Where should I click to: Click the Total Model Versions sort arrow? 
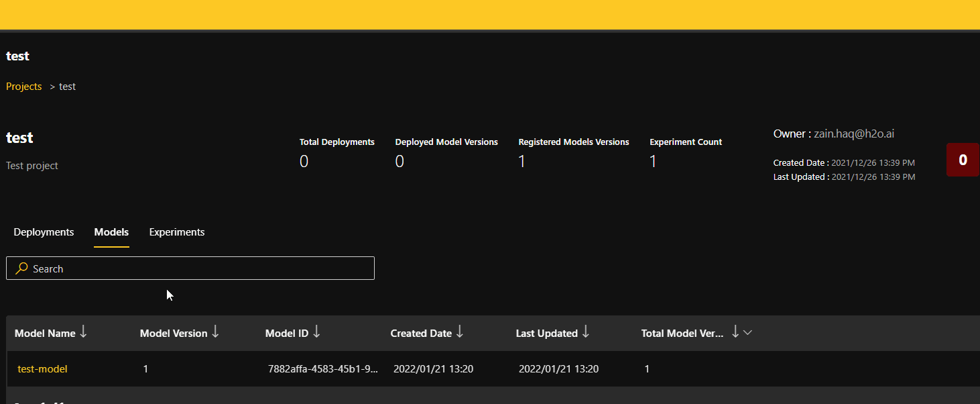coord(735,332)
